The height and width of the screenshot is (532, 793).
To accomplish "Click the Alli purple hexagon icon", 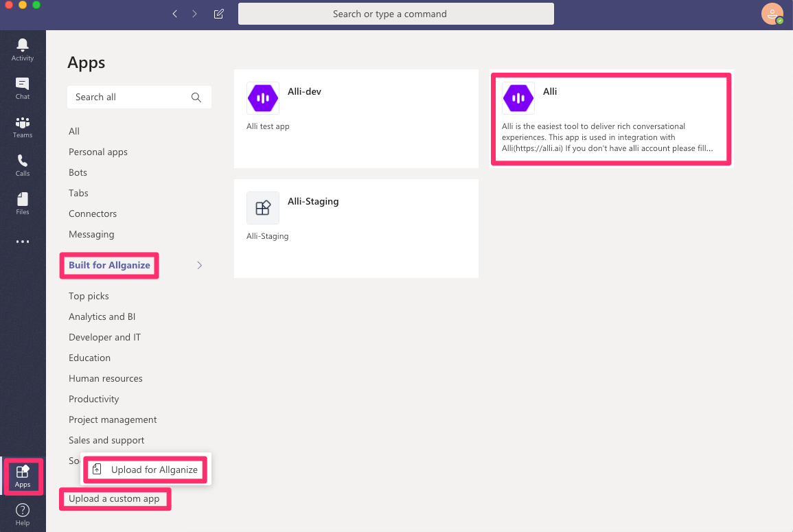I will pyautogui.click(x=518, y=98).
